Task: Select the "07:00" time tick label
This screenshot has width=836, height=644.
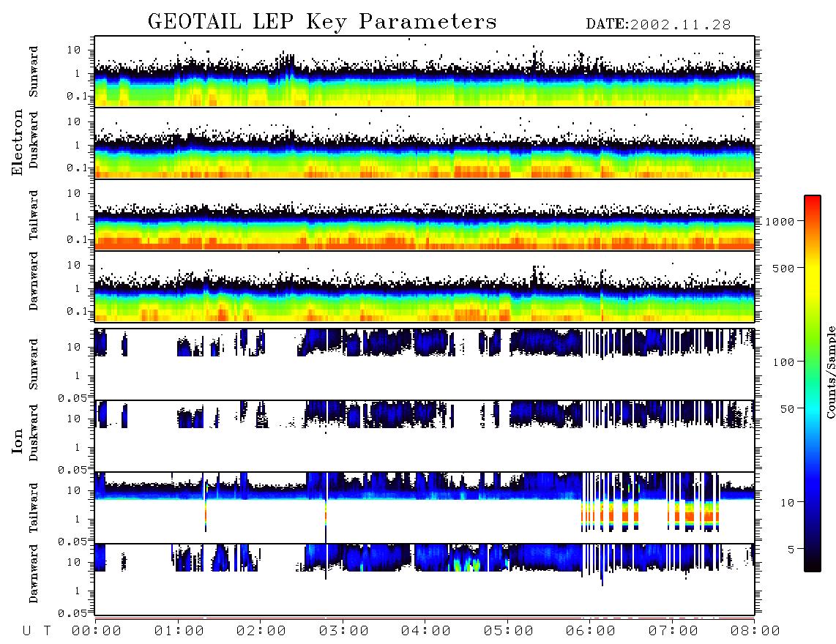Action: pos(673,632)
